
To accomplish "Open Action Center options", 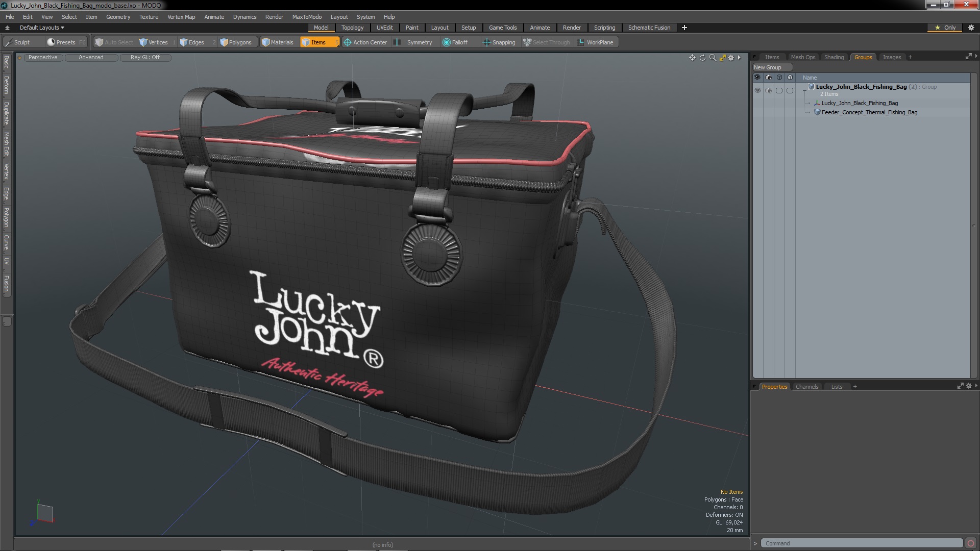I will (x=365, y=42).
